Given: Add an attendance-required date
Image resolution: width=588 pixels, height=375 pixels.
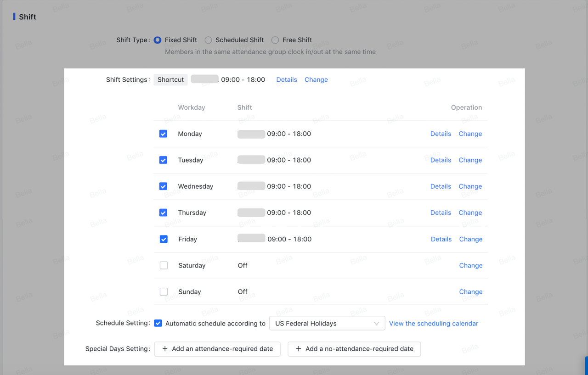Looking at the screenshot, I should coord(217,349).
